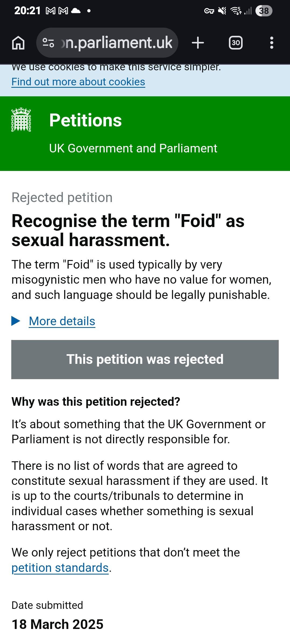Open the browser three-dot menu

pyautogui.click(x=271, y=43)
